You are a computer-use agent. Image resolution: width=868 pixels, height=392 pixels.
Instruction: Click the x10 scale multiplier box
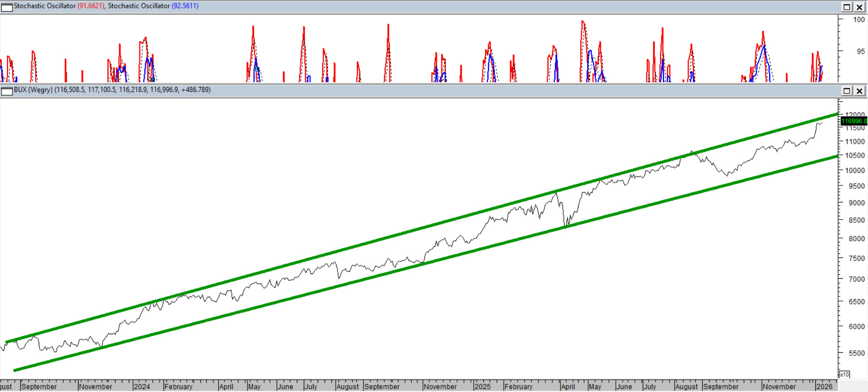point(844,374)
